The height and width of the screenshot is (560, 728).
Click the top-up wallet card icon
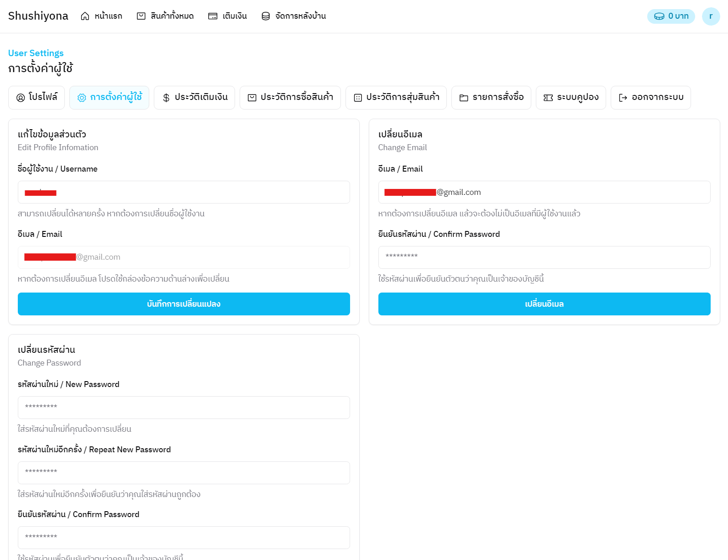[213, 16]
